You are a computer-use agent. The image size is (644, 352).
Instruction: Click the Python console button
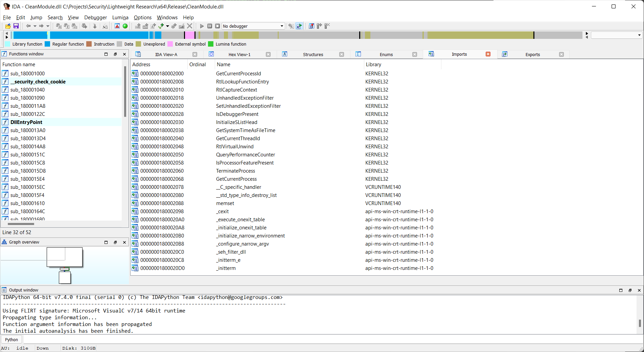(x=11, y=340)
